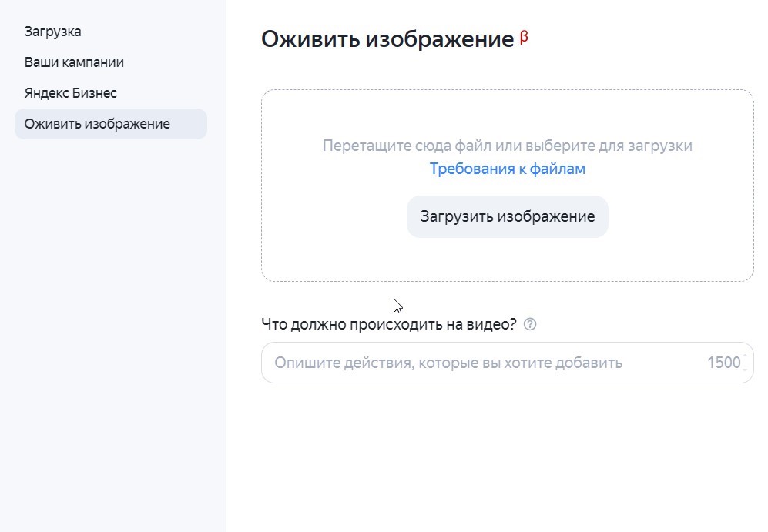Go to Ваши кампании
Image resolution: width=768 pixels, height=532 pixels.
click(72, 62)
